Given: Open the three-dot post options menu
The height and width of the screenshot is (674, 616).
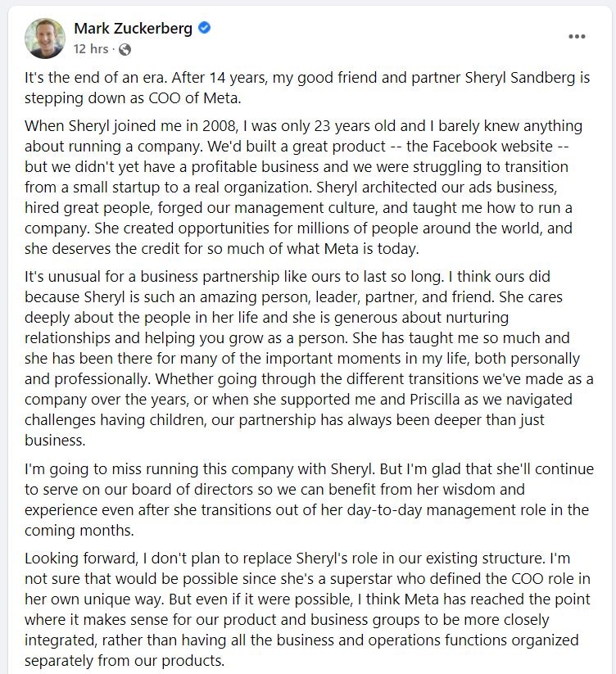Looking at the screenshot, I should [x=577, y=37].
